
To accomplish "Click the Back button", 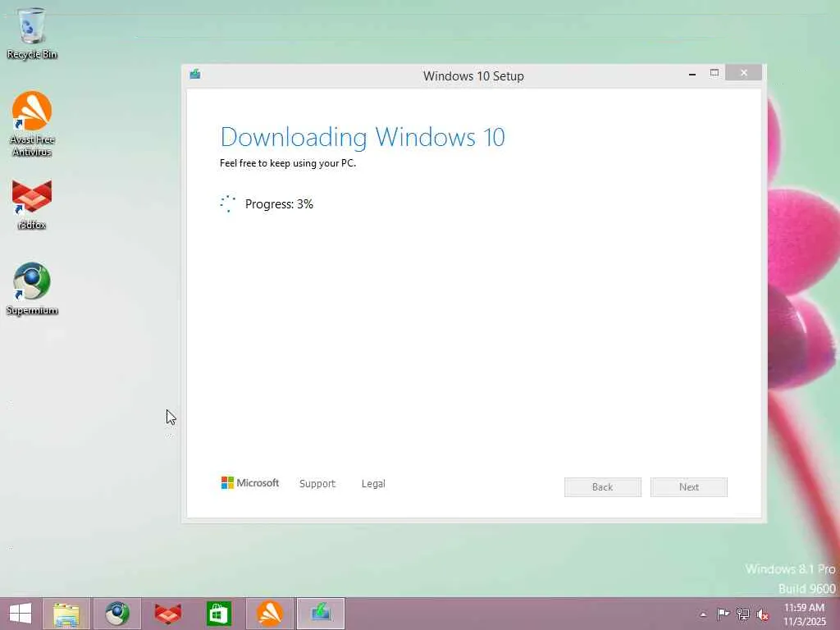I will pos(603,487).
